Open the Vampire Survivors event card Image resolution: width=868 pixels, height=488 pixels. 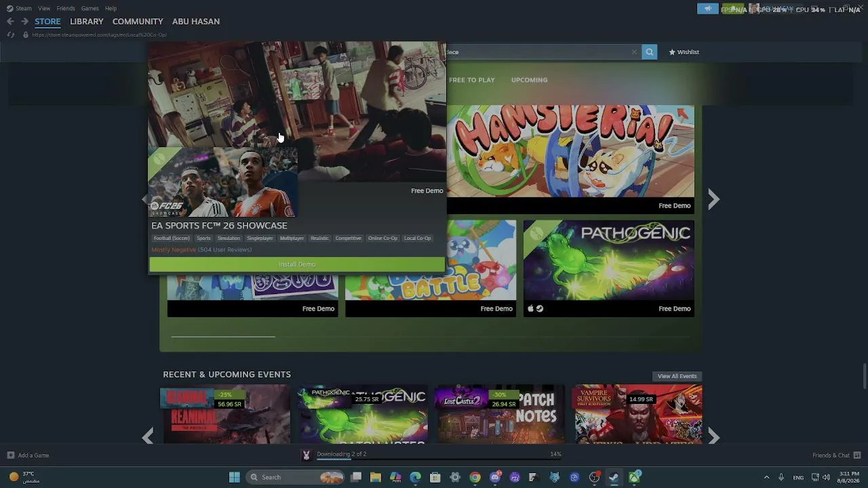point(637,414)
